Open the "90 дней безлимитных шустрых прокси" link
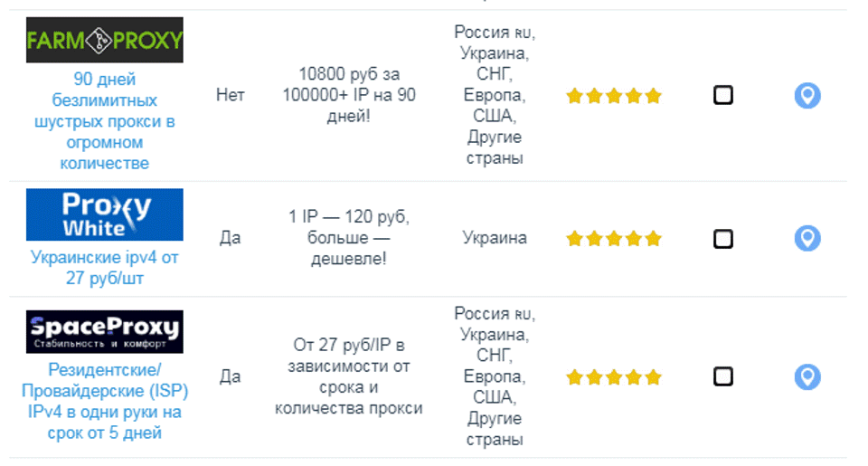The width and height of the screenshot is (868, 466). 105,121
